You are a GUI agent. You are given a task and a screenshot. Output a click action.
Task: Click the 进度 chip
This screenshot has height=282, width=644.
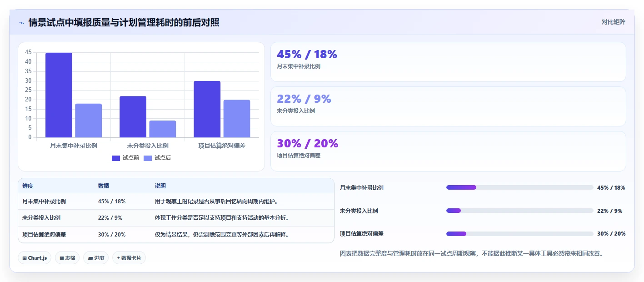point(96,258)
